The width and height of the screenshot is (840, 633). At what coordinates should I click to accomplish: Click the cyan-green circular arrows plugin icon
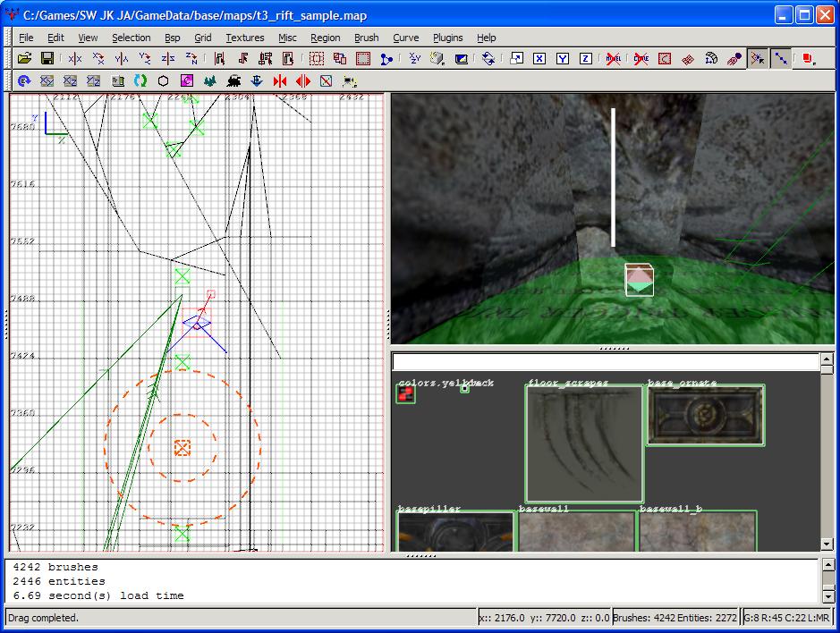click(x=140, y=80)
